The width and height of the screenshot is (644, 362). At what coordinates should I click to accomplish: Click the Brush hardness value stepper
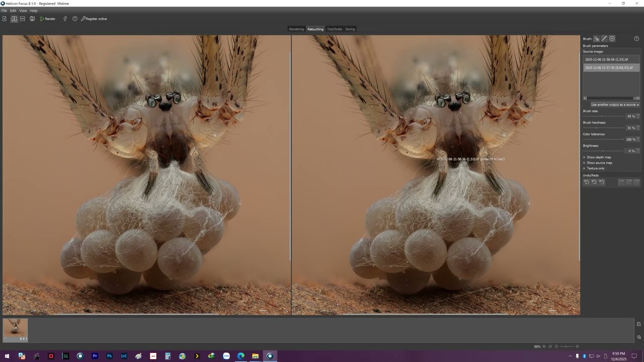(x=638, y=128)
